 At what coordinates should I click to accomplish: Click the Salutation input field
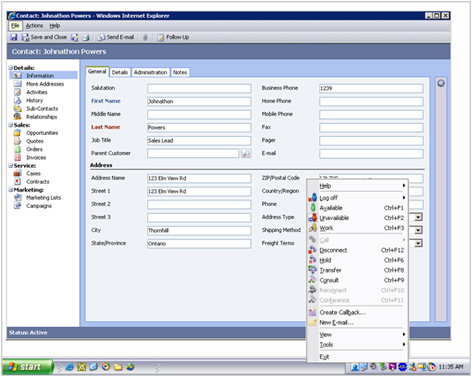click(199, 88)
